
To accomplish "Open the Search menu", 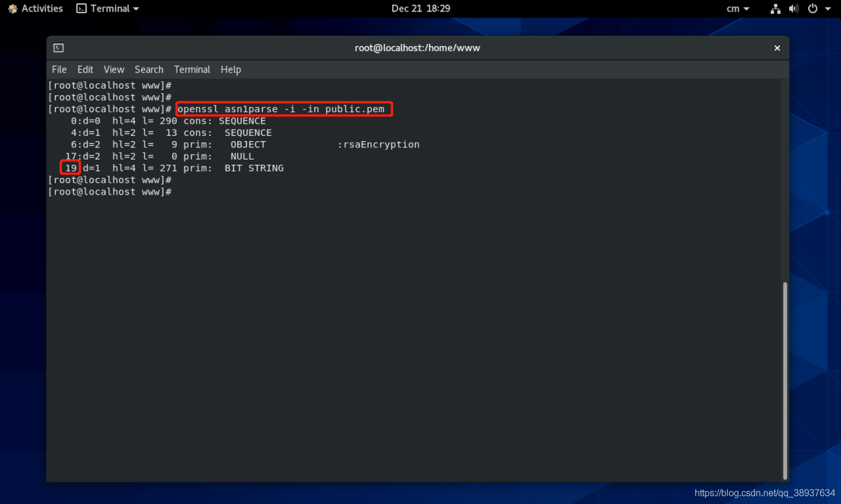I will (149, 70).
